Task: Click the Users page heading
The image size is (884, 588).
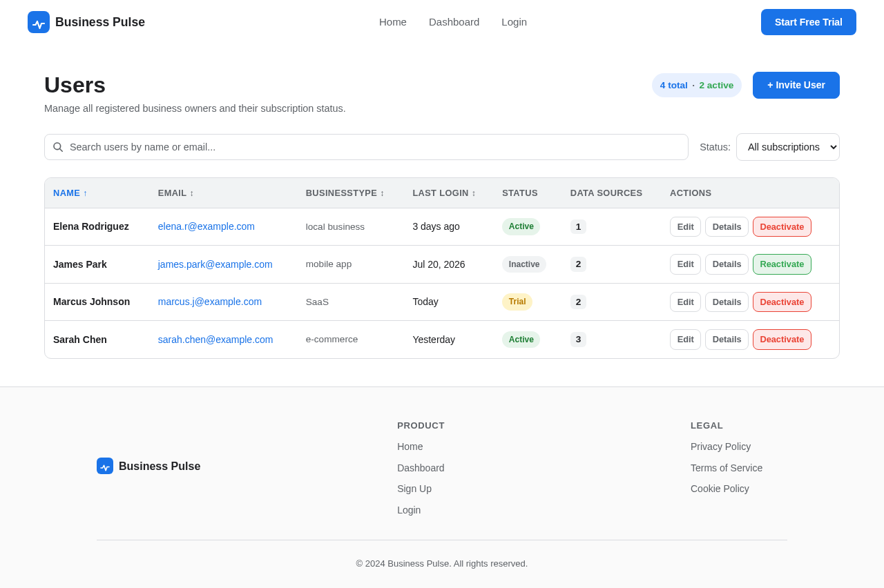Action: (75, 85)
